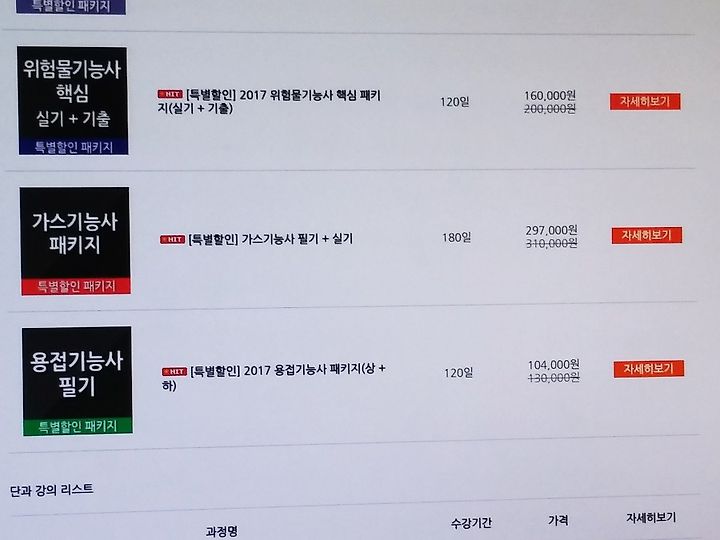Viewport: 720px width, 540px height.
Task: Click the 160,000원 discounted price
Action: click(550, 96)
